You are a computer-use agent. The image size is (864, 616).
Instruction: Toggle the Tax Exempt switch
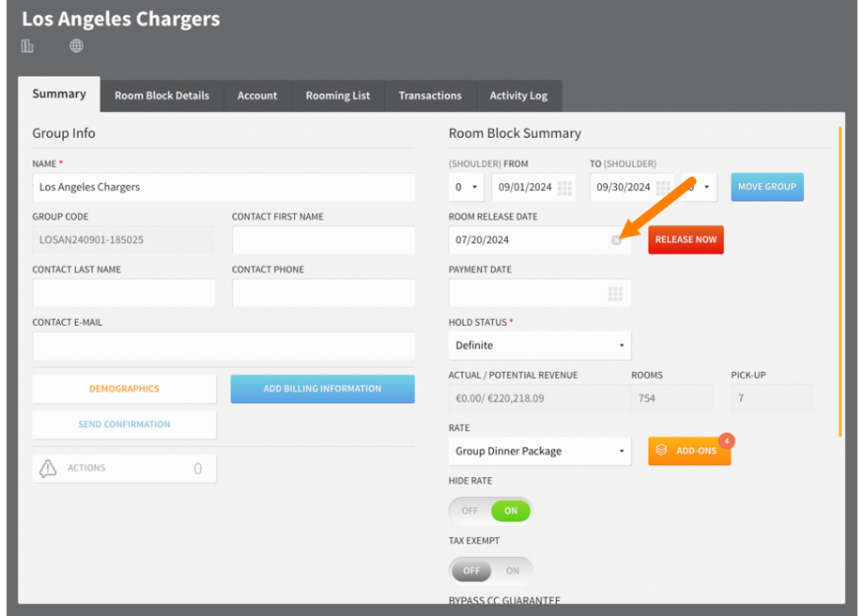490,570
